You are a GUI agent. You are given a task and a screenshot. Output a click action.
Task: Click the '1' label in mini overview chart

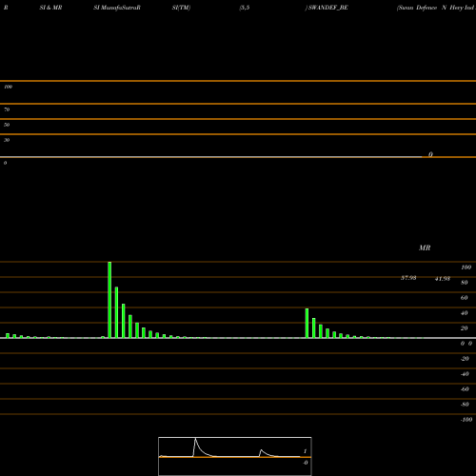tap(305, 451)
